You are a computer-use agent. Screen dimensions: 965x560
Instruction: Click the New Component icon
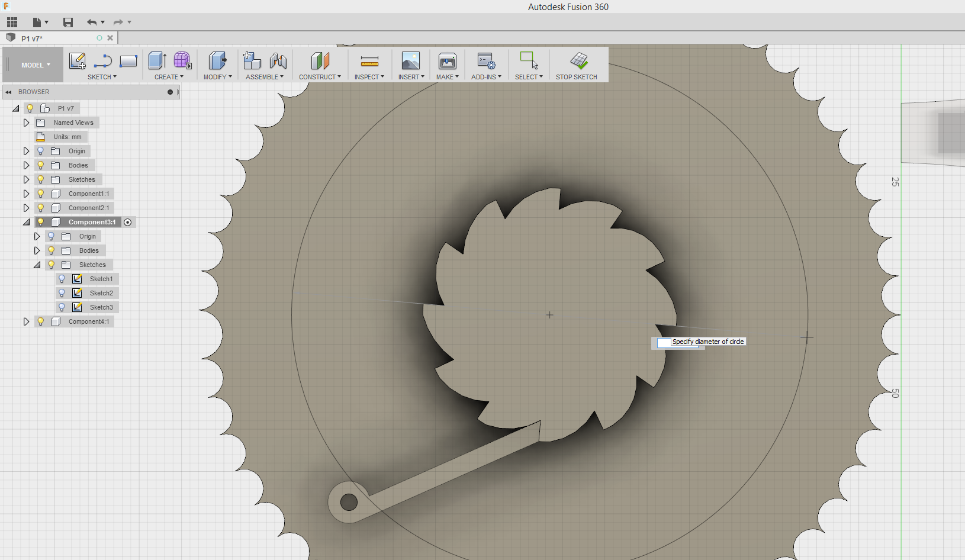(x=252, y=60)
